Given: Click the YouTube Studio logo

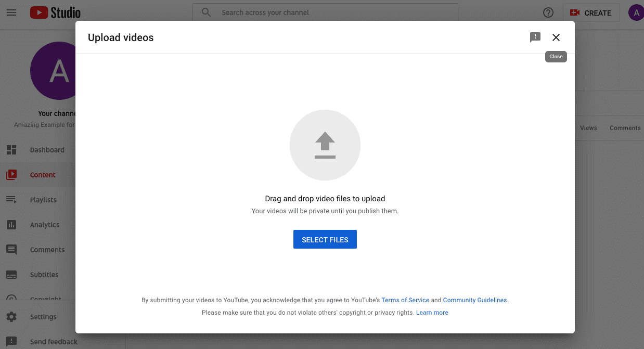Looking at the screenshot, I should click(55, 12).
